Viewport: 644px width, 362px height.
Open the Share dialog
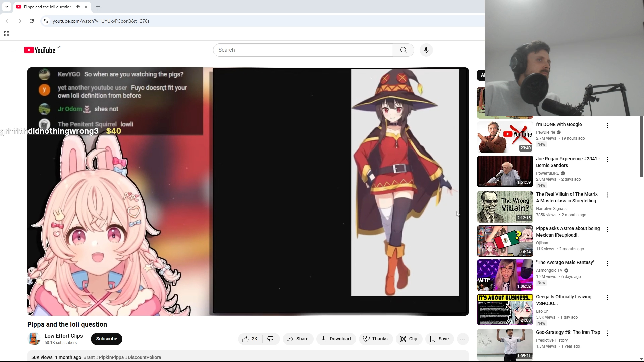pyautogui.click(x=298, y=339)
